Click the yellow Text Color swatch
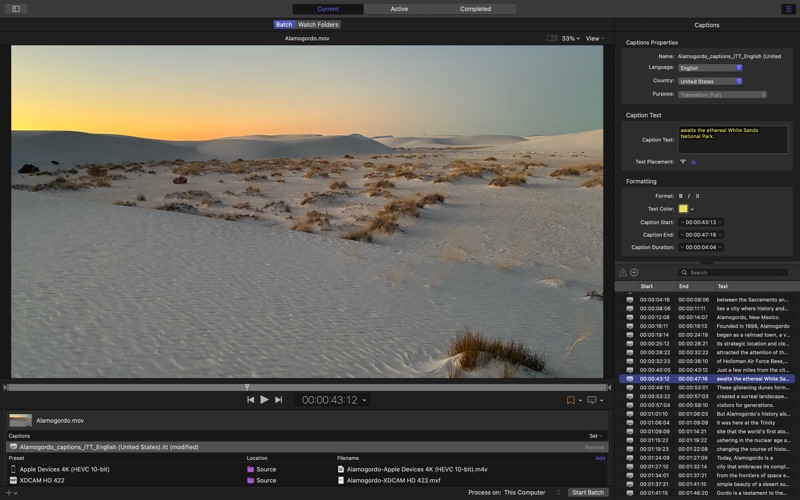 coord(683,209)
